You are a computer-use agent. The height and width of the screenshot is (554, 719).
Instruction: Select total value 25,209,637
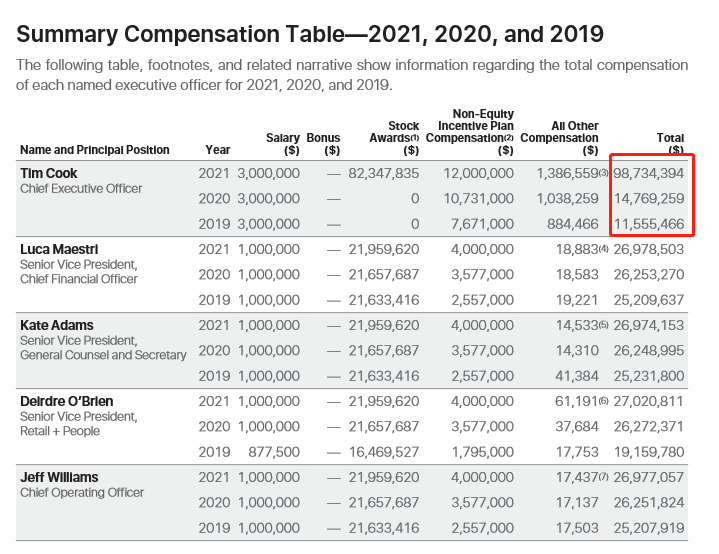click(x=649, y=300)
